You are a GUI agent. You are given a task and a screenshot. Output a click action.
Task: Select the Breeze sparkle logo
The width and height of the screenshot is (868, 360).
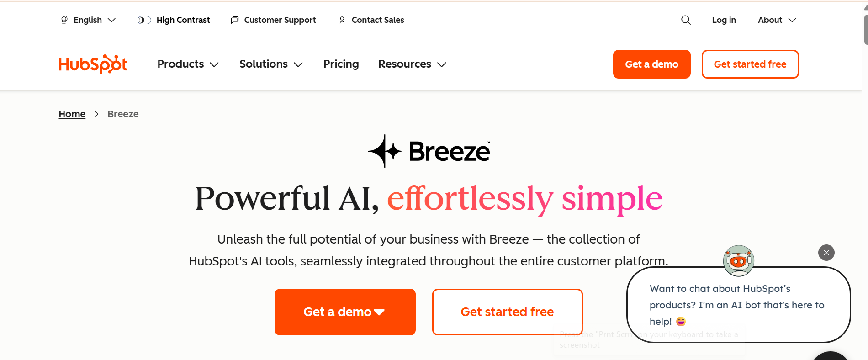385,151
